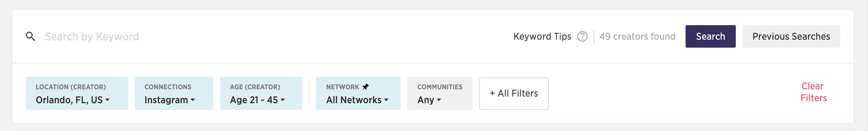Open Previous Searches

point(791,36)
